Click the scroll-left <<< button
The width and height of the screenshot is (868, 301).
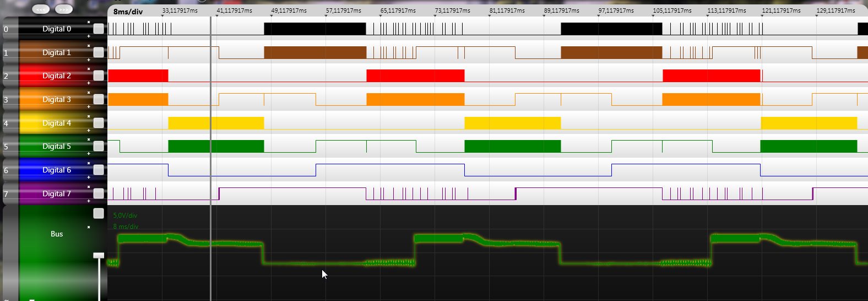click(41, 9)
